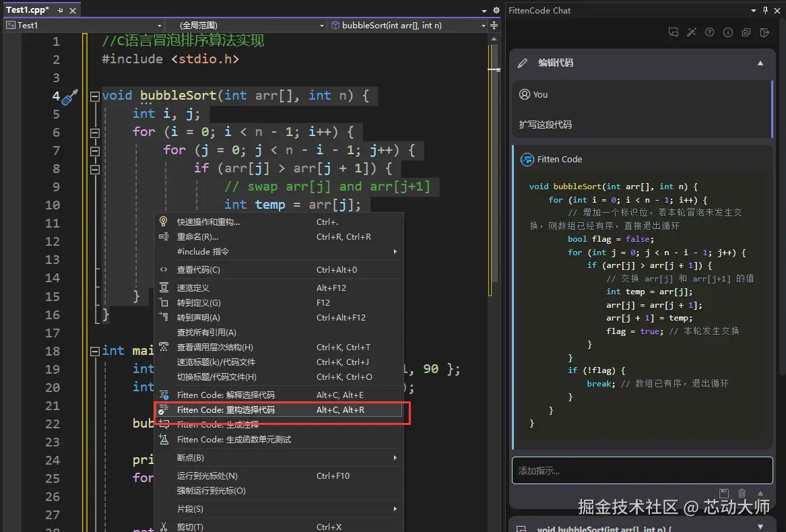Click the rename icon beside 重命名(R)
Image resolution: width=786 pixels, height=532 pixels.
tap(164, 236)
